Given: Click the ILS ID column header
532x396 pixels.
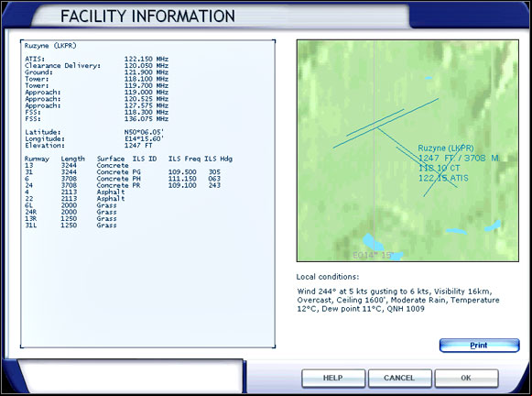Looking at the screenshot, I should pos(145,159).
